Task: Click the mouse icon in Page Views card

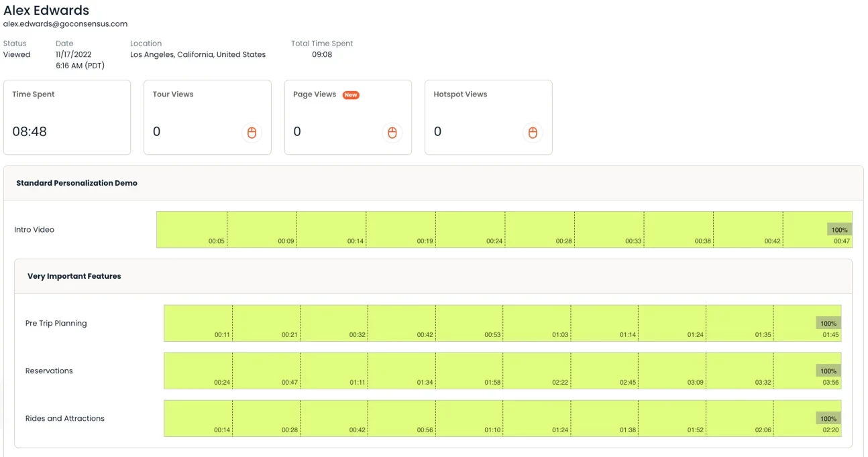Action: coord(392,133)
